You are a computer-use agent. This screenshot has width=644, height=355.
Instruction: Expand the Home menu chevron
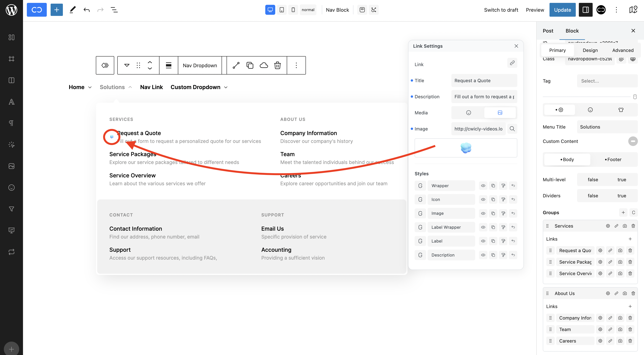[90, 87]
